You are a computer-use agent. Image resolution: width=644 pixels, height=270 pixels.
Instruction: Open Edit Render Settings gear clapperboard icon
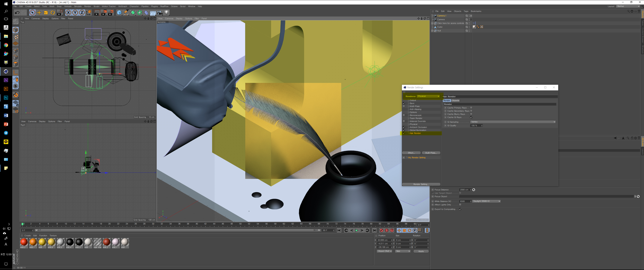pyautogui.click(x=111, y=13)
